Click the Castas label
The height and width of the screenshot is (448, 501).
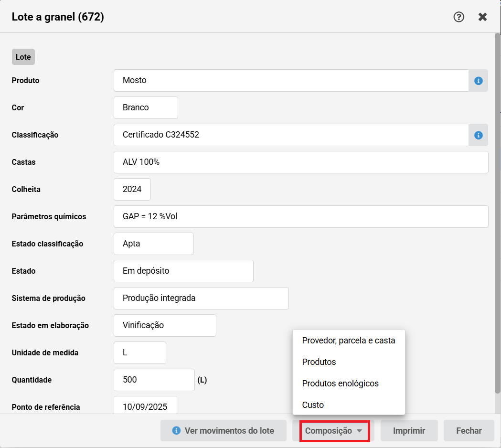(24, 162)
